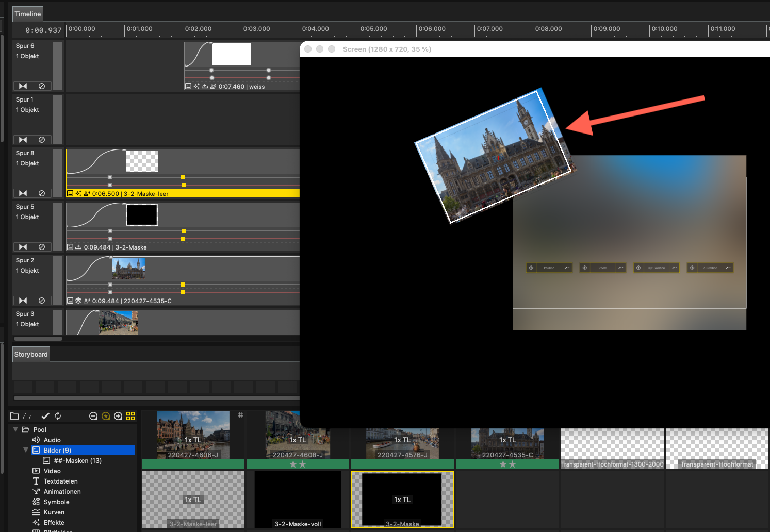The image size is (770, 532).
Task: Click the plus zoom-in icon for thumbnails
Action: (118, 416)
